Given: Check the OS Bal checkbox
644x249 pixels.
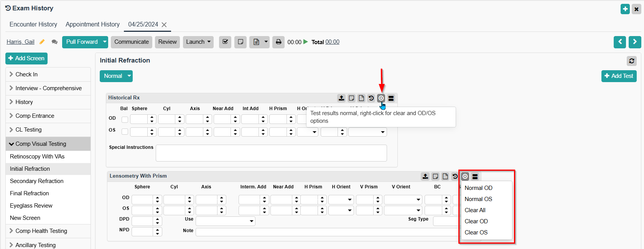Looking at the screenshot, I should [125, 132].
